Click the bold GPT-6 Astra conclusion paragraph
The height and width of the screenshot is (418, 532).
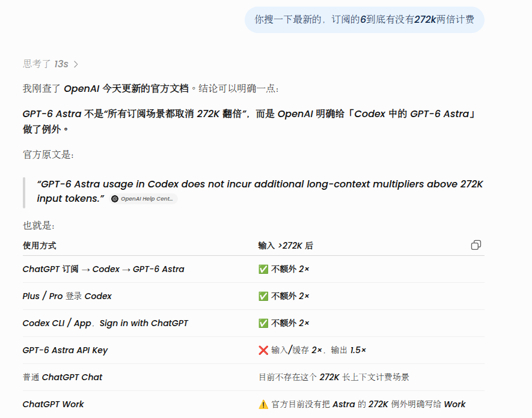coord(249,121)
